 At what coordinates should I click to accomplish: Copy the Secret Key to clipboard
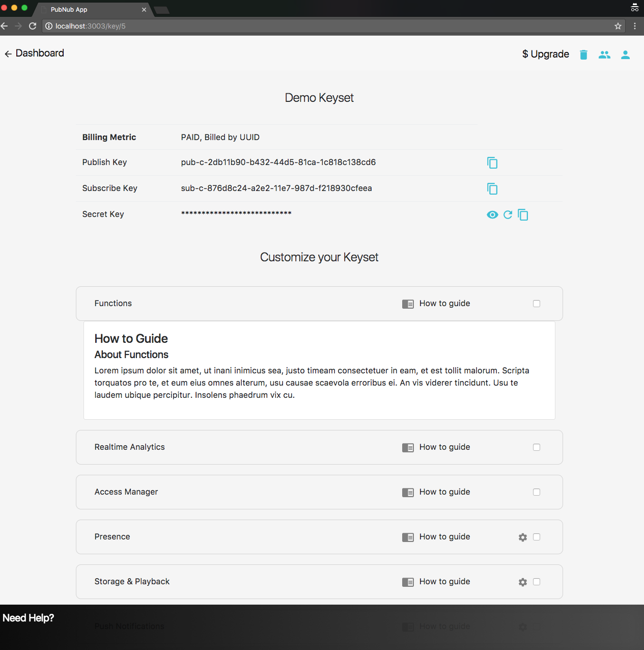(523, 214)
